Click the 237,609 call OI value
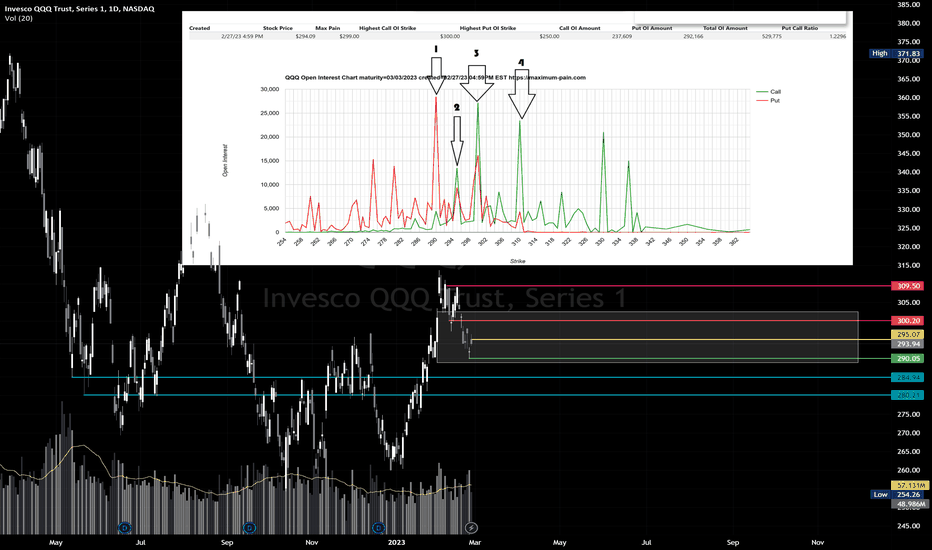Image resolution: width=932 pixels, height=550 pixels. click(622, 36)
